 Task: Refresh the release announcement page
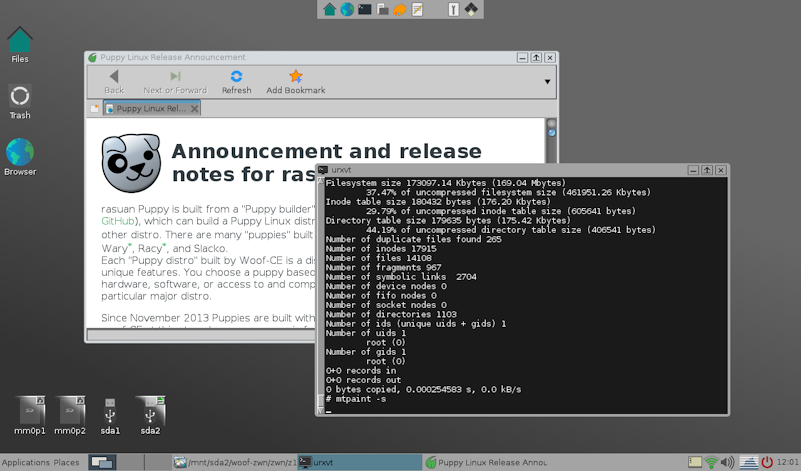point(237,82)
